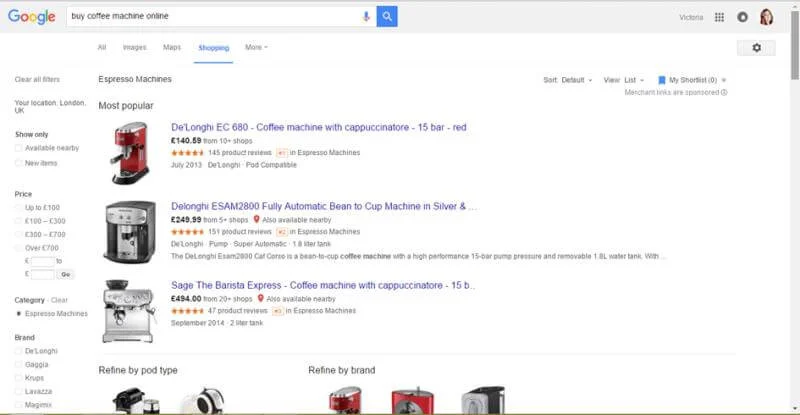
Task: Click the maximum price input field
Action: 42,274
